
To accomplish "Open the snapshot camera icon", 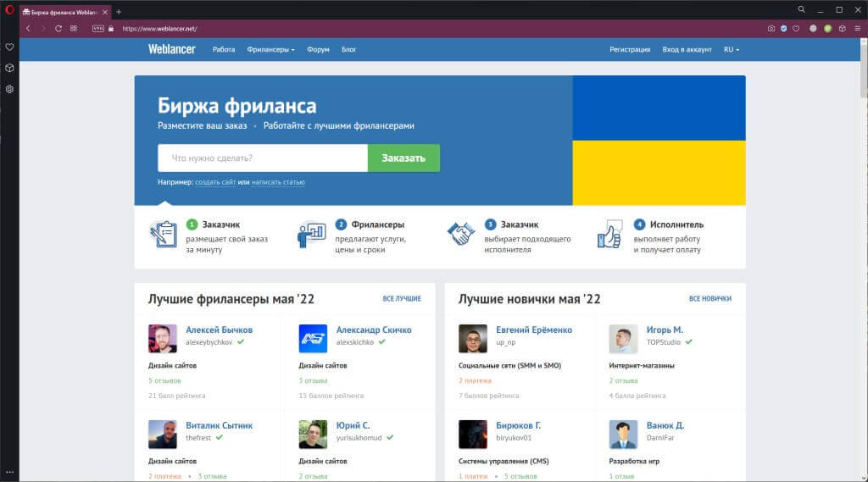I will (x=771, y=28).
